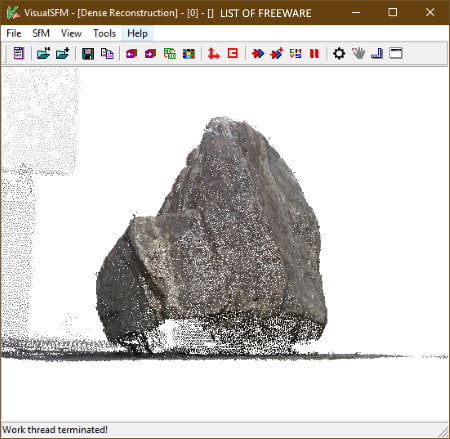Image resolution: width=450 pixels, height=439 pixels.
Task: Click the previous purple left-arrow icon
Action: (x=131, y=53)
